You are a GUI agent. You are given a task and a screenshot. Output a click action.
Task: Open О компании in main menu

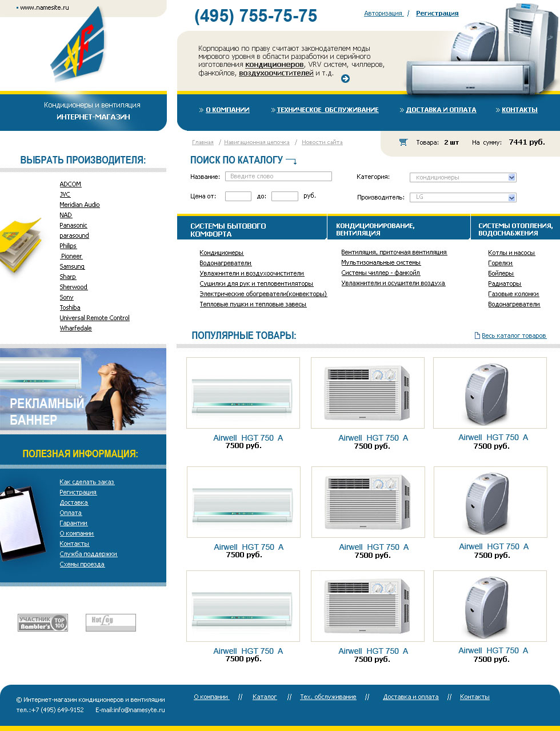click(x=227, y=110)
